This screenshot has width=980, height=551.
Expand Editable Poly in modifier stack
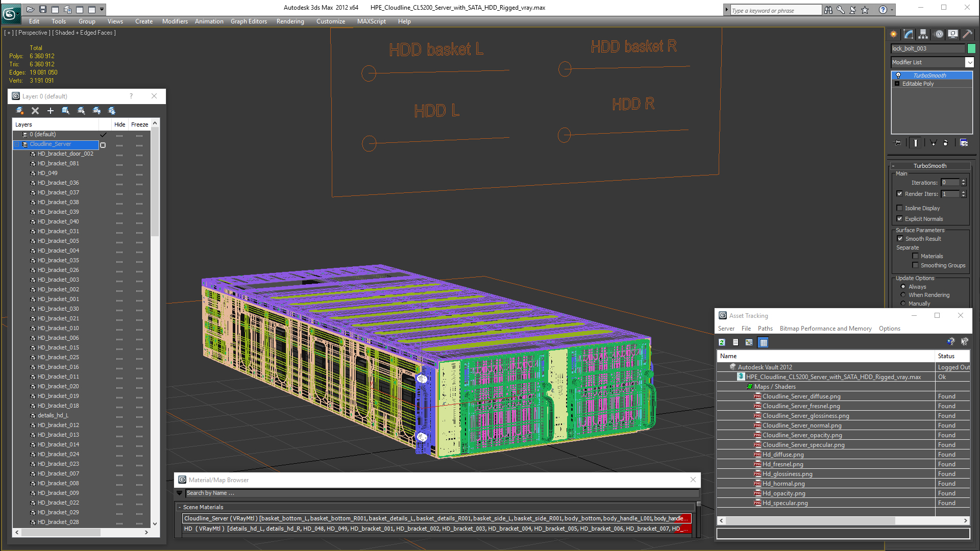coord(897,84)
